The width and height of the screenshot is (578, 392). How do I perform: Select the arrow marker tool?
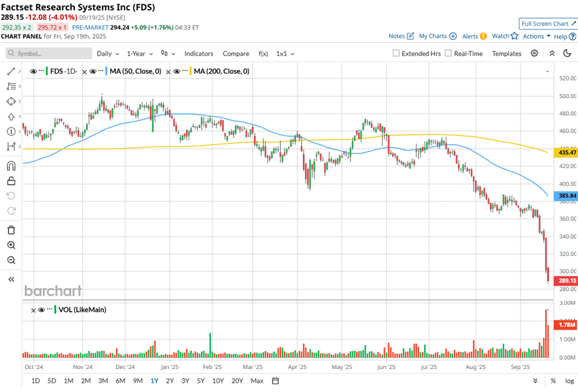pos(11,116)
